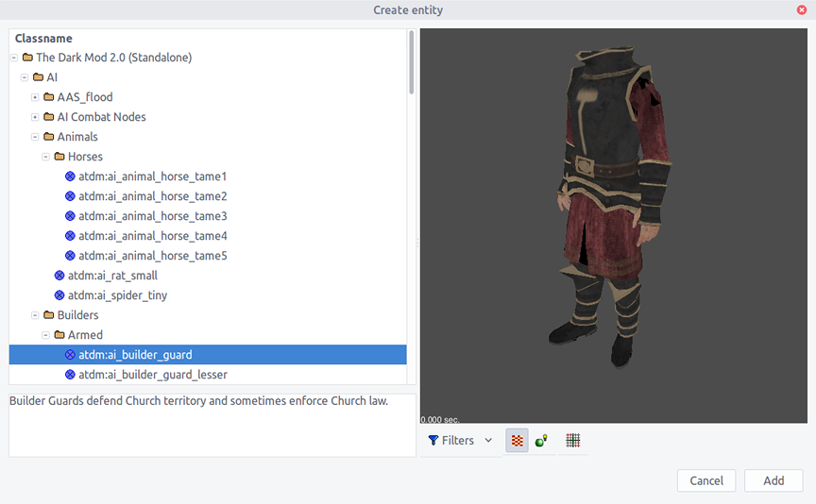Click the ai_builder_guard entity class icon
The width and height of the screenshot is (816, 504).
(70, 355)
